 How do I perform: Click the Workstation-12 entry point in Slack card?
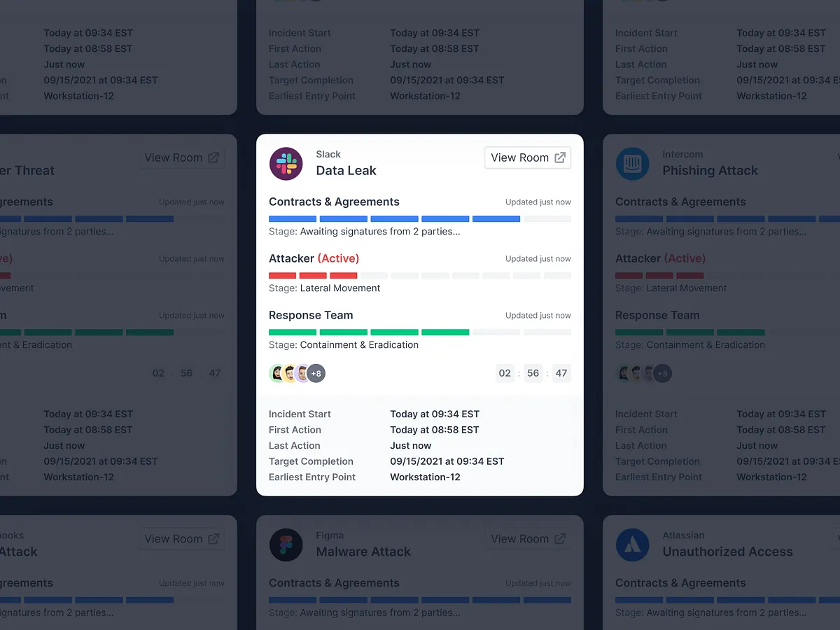(425, 477)
